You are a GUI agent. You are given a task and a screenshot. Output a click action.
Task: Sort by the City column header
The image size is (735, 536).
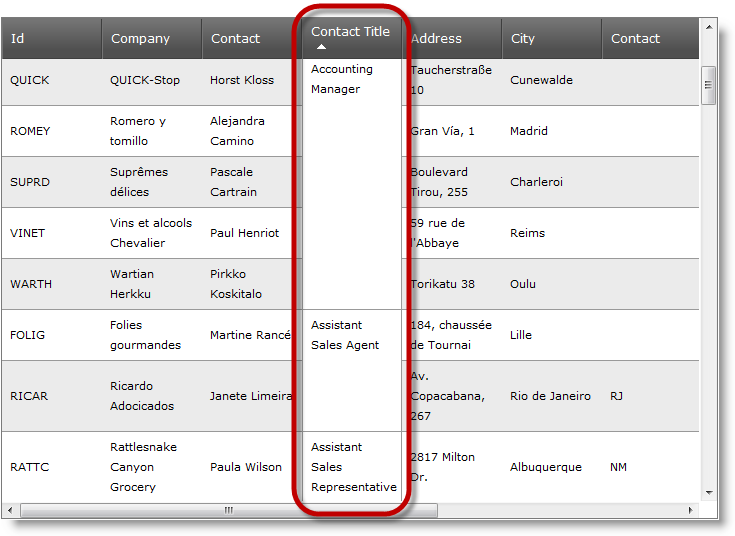click(x=552, y=38)
